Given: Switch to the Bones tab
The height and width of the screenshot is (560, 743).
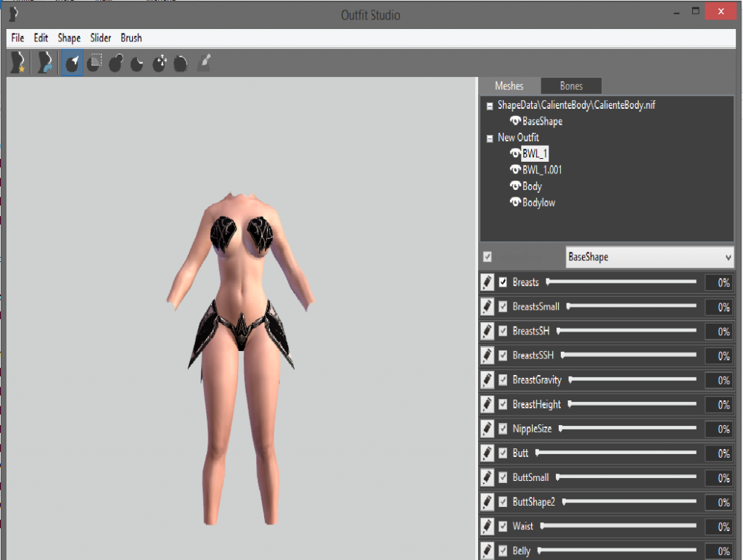Looking at the screenshot, I should pos(570,86).
